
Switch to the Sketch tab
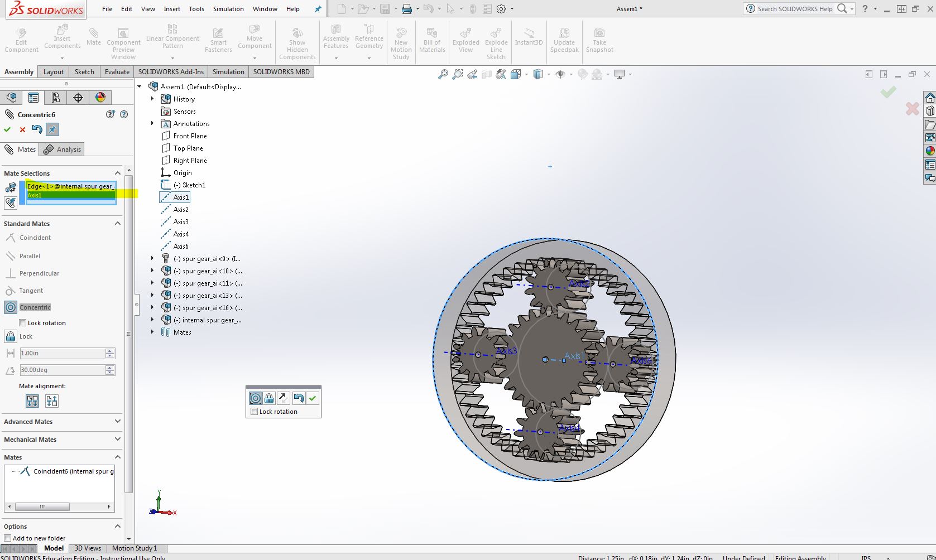pos(84,72)
